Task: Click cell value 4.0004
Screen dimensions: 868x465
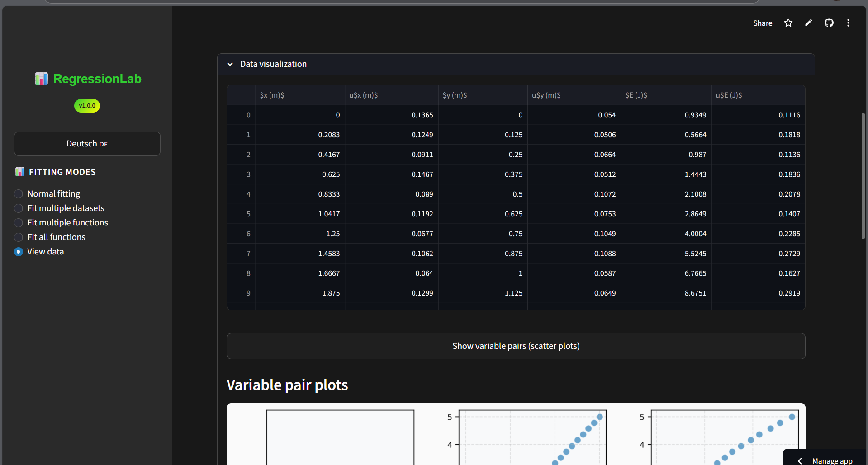Action: pyautogui.click(x=666, y=234)
